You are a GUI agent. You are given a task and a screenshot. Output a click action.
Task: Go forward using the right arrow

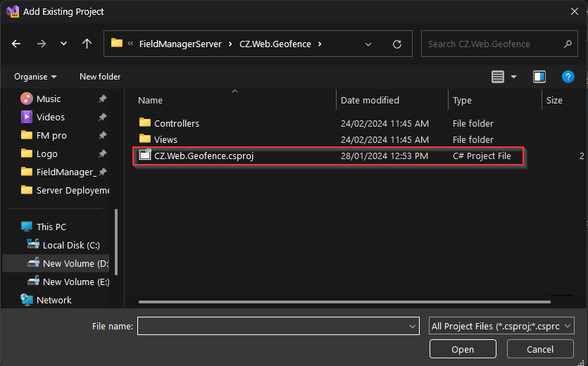42,44
